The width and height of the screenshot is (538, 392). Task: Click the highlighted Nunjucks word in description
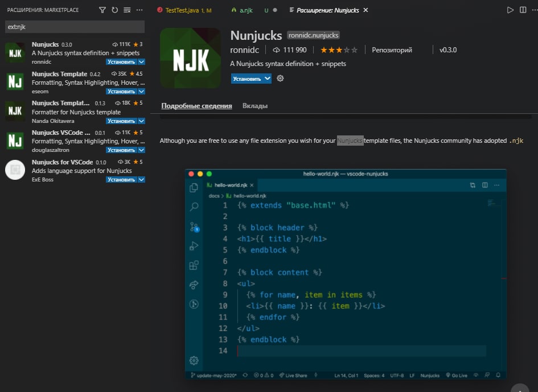point(350,141)
